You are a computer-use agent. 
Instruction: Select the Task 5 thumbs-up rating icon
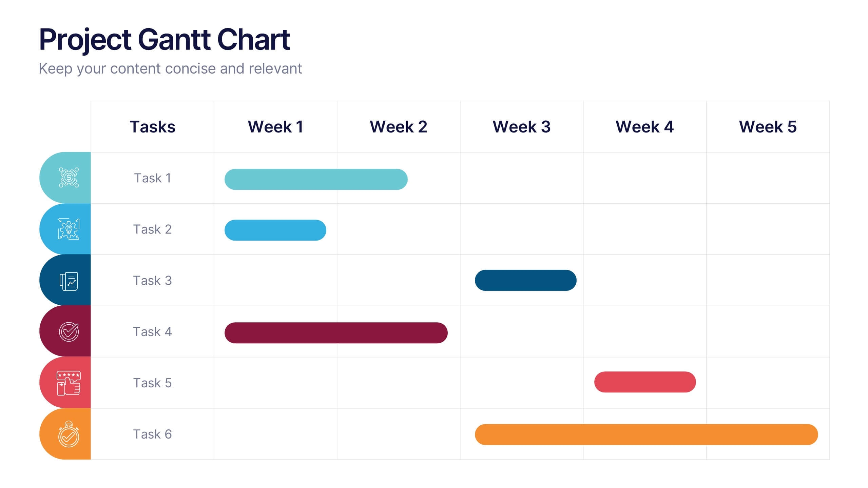pos(69,383)
